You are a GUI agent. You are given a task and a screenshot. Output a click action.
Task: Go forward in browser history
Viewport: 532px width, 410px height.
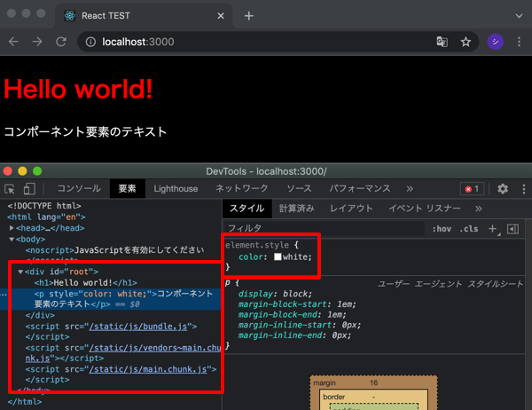37,42
